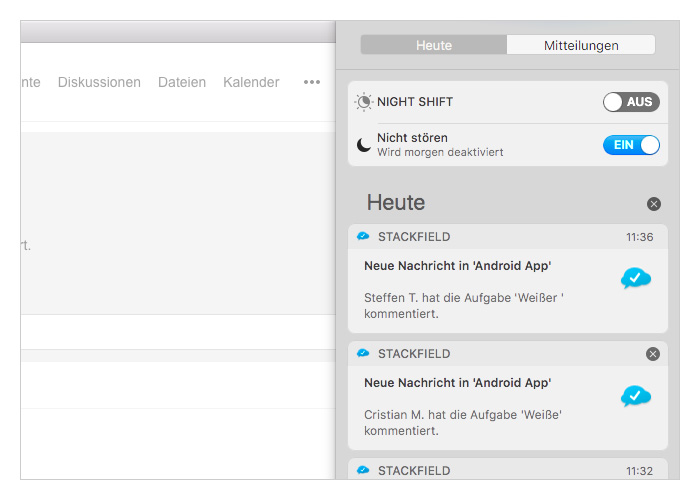Turn on the Night Shift switch

pos(631,102)
